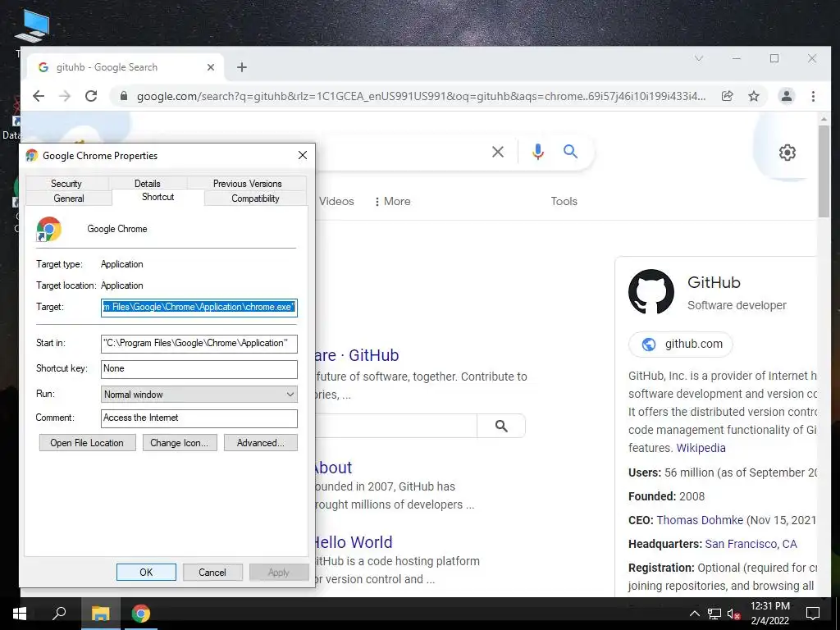Open the Chrome profile avatar
The width and height of the screenshot is (840, 630).
point(787,96)
